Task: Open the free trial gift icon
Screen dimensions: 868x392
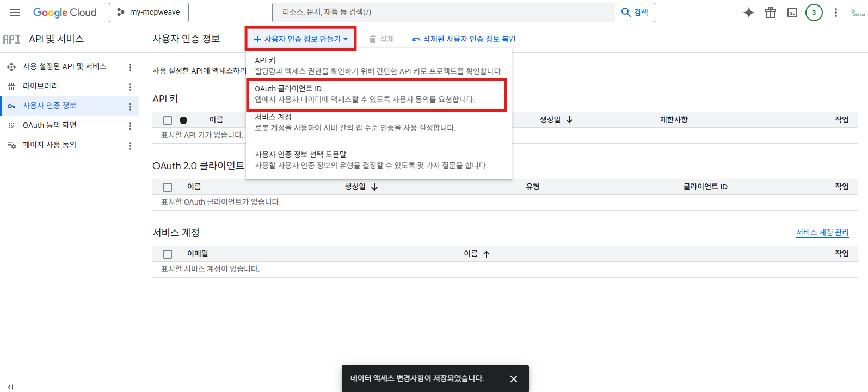Action: [x=771, y=13]
